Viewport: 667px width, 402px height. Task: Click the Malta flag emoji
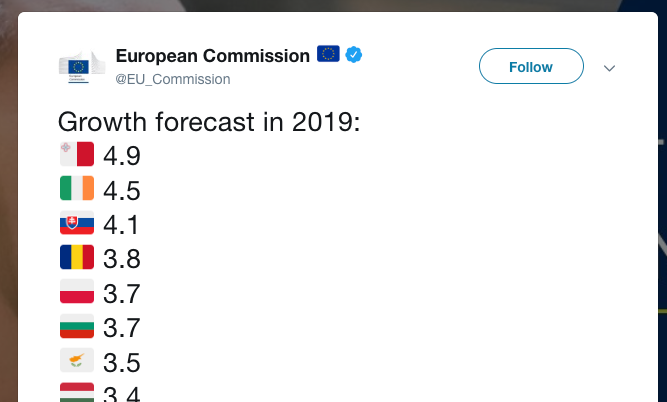coord(77,154)
